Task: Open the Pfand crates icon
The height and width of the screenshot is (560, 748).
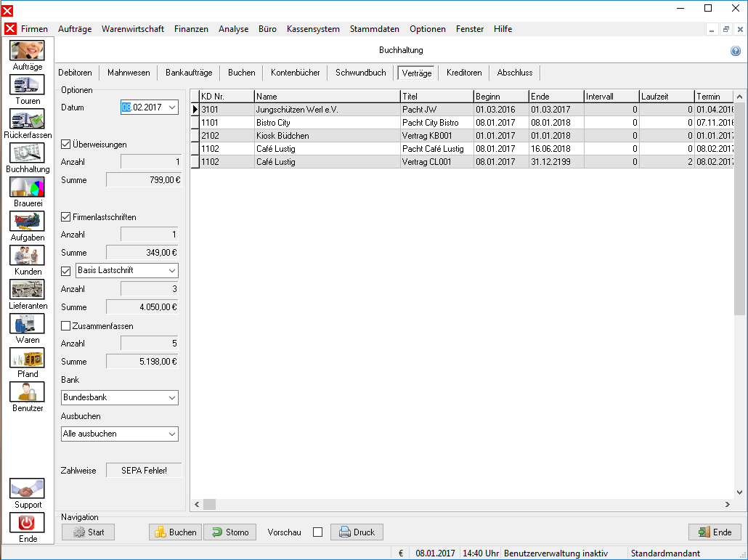Action: (27, 358)
